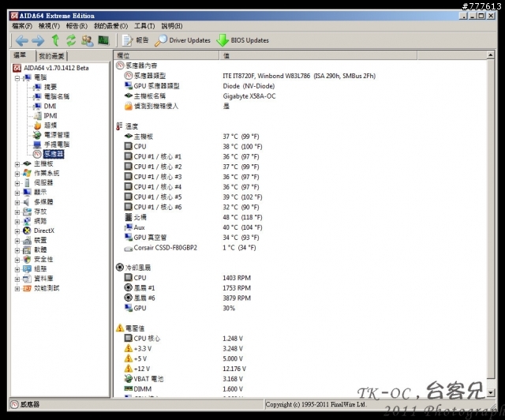The image size is (505, 420).
Task: Click the voltage warning section icon
Action: pyautogui.click(x=120, y=328)
